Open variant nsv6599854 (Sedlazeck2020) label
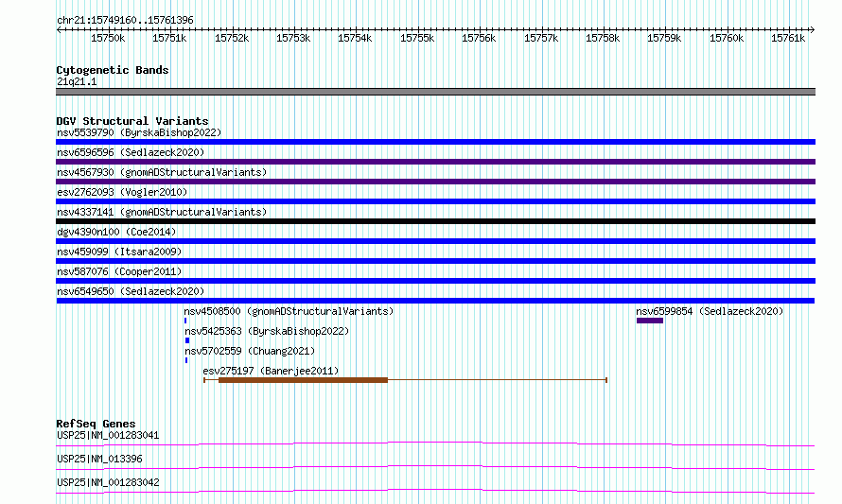 point(710,311)
